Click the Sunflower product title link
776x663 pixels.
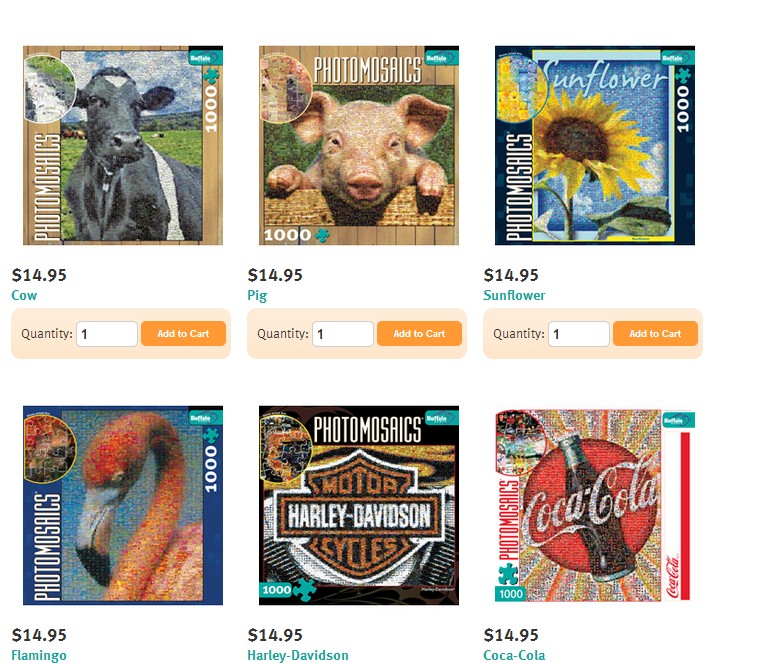click(x=514, y=295)
